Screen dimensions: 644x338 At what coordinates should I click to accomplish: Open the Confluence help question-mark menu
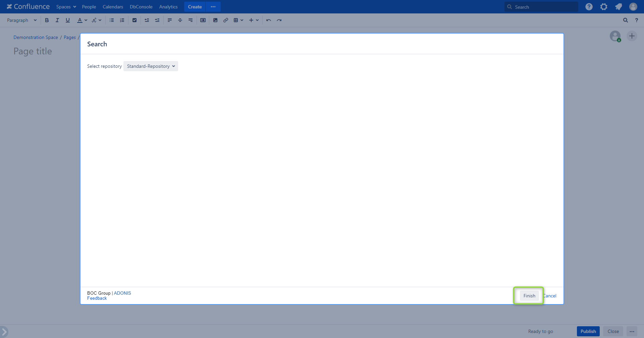(589, 7)
